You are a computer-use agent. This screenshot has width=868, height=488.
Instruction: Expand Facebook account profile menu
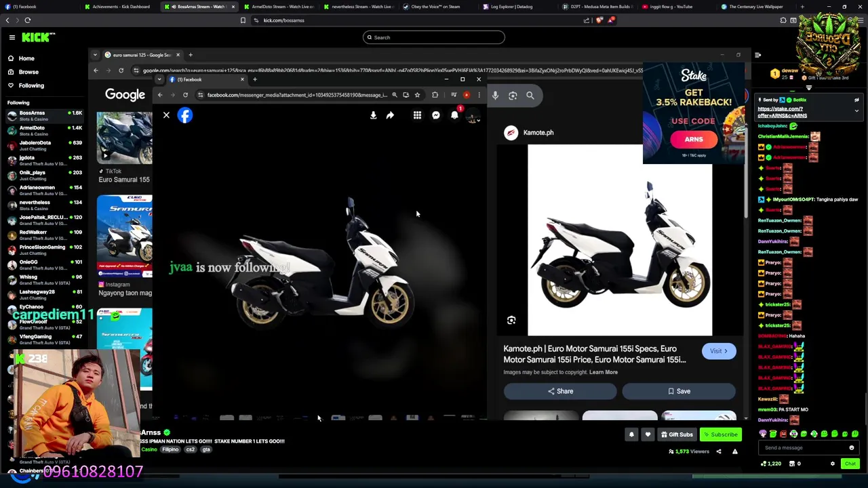click(x=473, y=116)
